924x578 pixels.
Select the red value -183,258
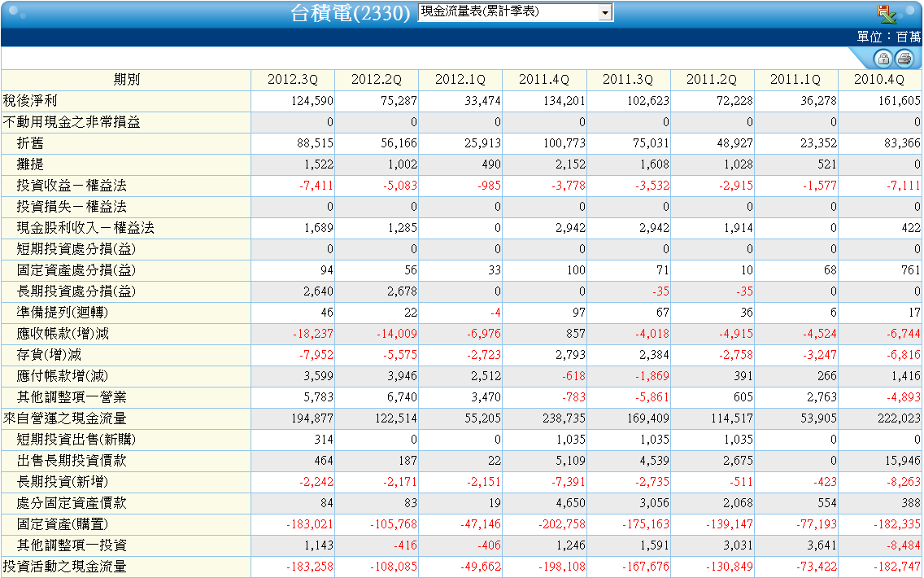click(310, 568)
